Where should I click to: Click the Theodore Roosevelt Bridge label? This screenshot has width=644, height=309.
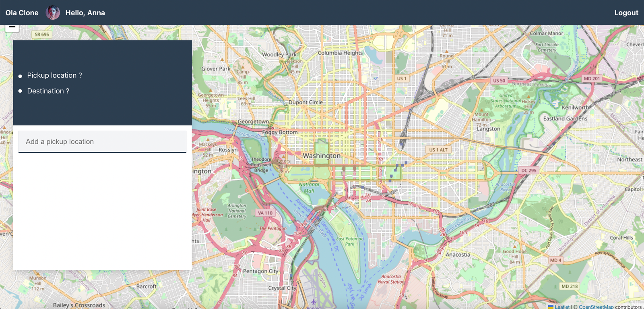pos(261,165)
